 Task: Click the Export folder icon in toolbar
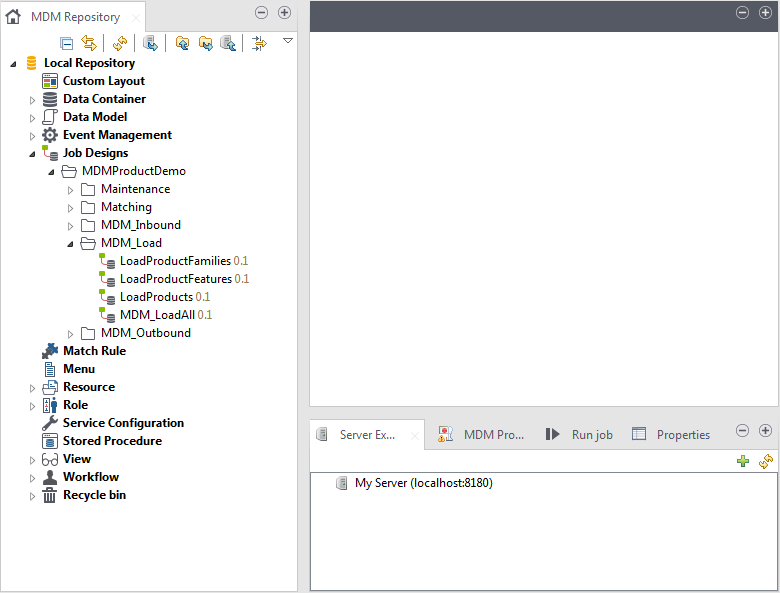tap(205, 43)
